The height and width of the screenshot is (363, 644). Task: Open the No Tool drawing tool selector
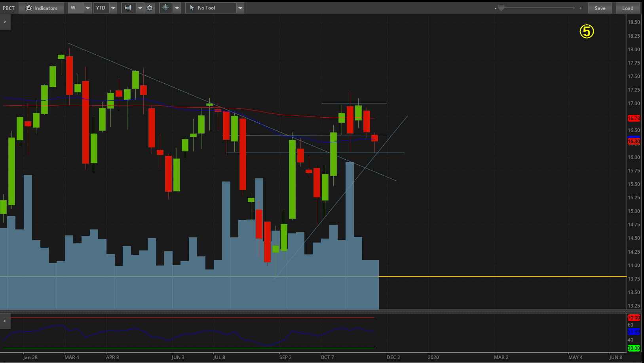pos(211,8)
